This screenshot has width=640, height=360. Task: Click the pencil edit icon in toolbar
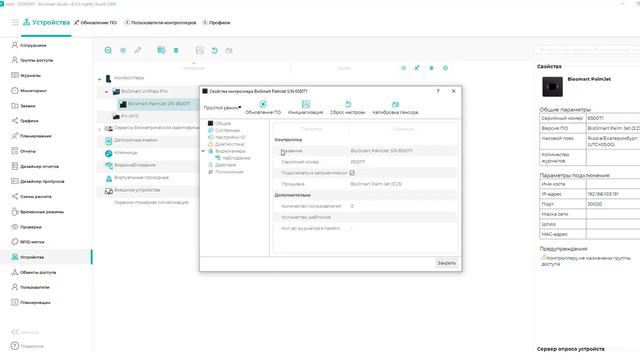(138, 50)
